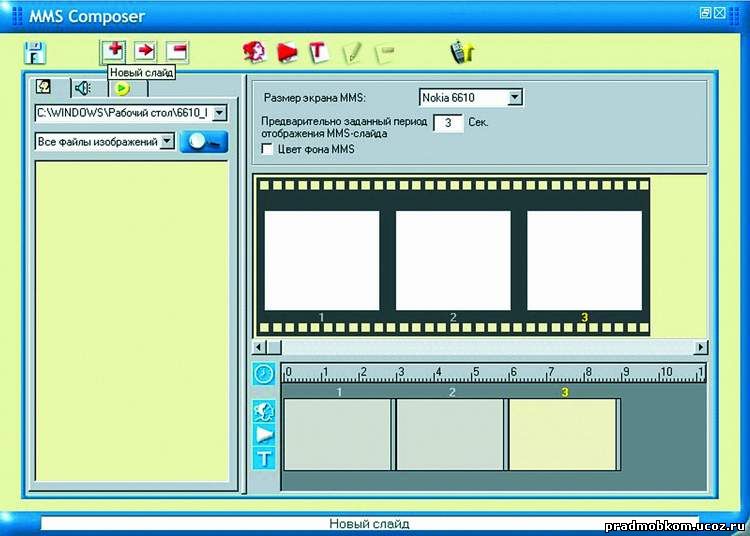
Task: Select highlighted timeline block for slide 3
Action: (x=563, y=435)
